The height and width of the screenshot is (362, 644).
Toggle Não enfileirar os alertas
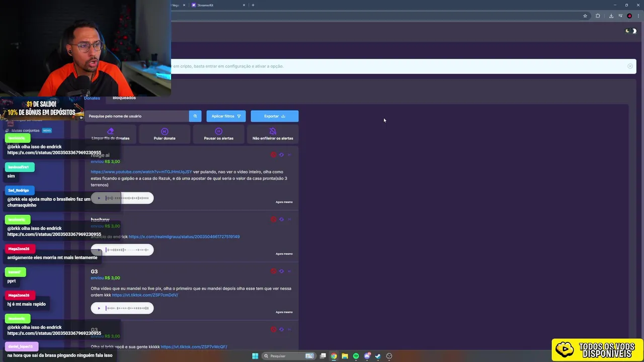click(273, 134)
